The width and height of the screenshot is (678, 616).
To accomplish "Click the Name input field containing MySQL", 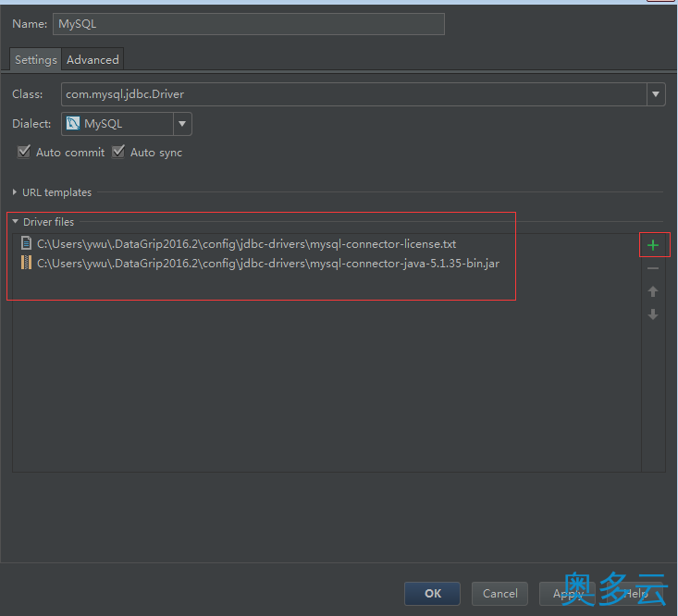I will tap(249, 24).
